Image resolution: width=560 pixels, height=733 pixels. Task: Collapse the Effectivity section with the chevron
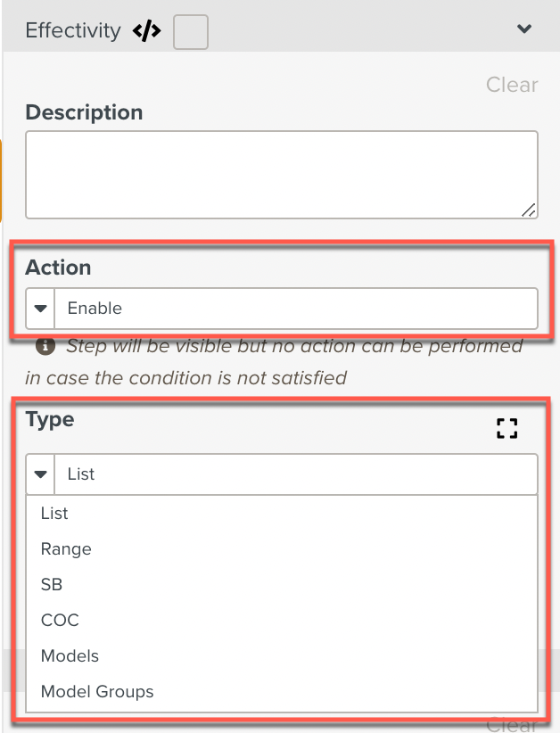(x=524, y=29)
